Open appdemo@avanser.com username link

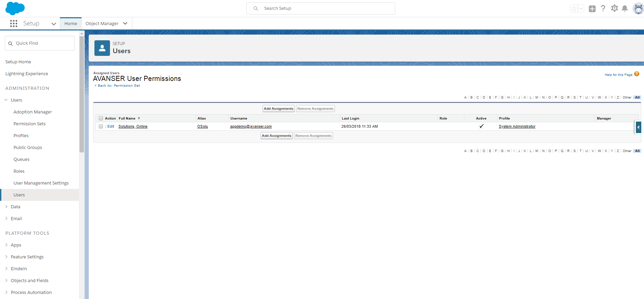click(x=251, y=126)
